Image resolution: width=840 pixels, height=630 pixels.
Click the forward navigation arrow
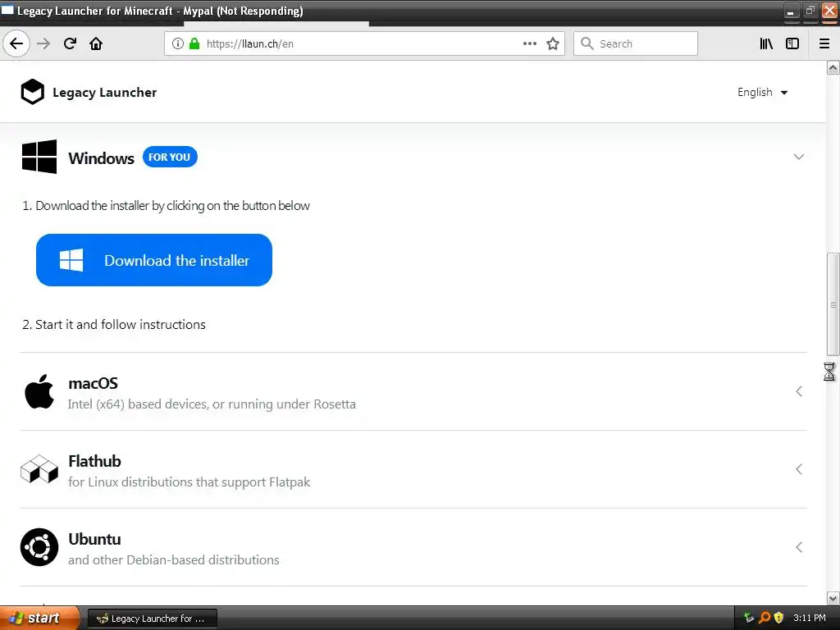point(44,43)
